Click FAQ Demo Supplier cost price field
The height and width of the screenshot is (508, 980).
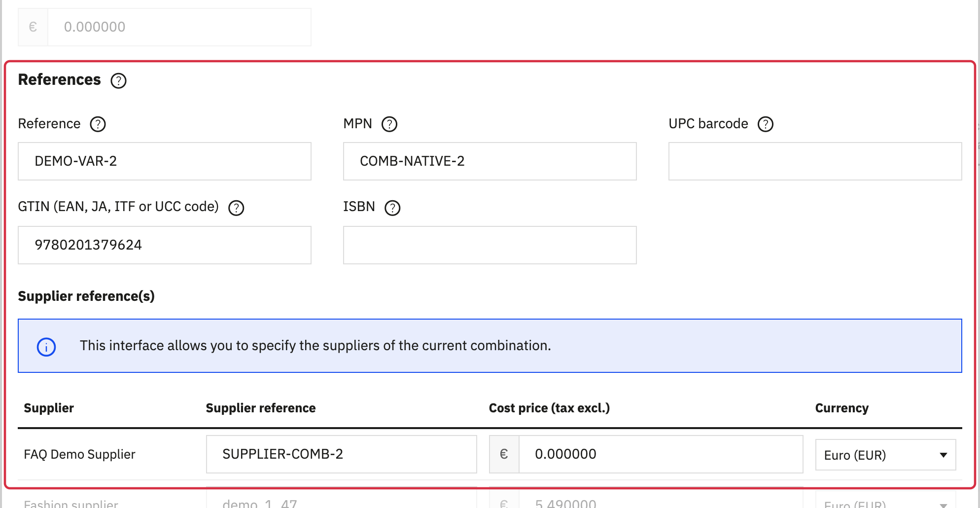pyautogui.click(x=661, y=454)
